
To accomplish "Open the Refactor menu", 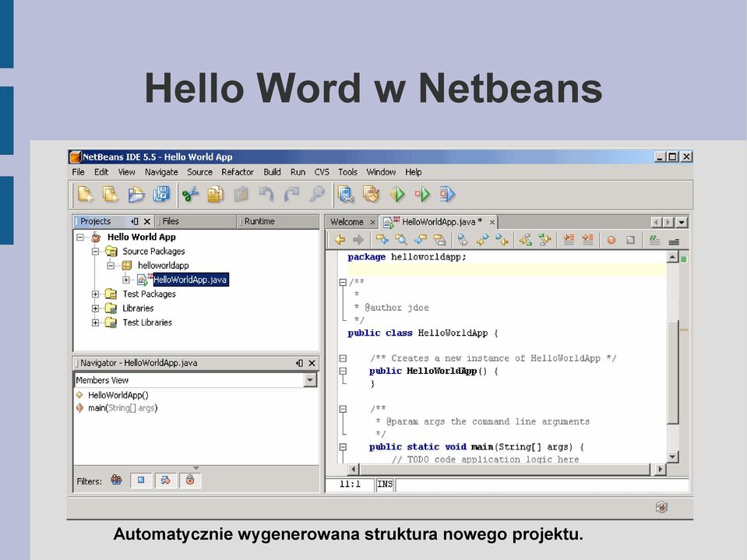I will pyautogui.click(x=238, y=172).
